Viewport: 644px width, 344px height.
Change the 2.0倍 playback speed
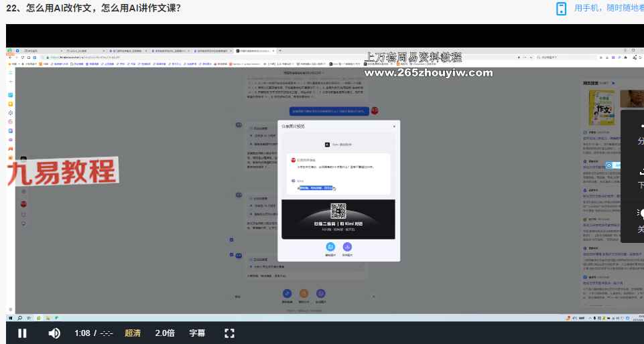[x=165, y=333]
